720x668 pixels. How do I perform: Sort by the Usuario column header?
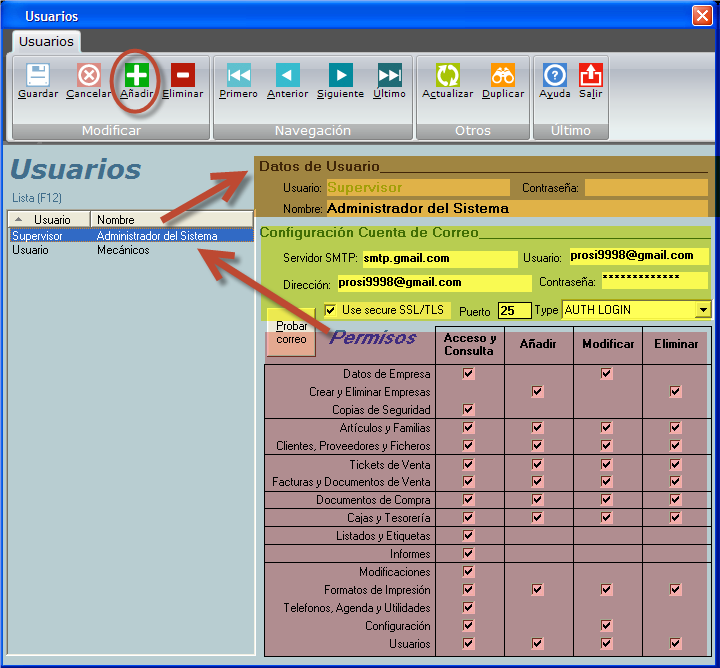tap(49, 219)
